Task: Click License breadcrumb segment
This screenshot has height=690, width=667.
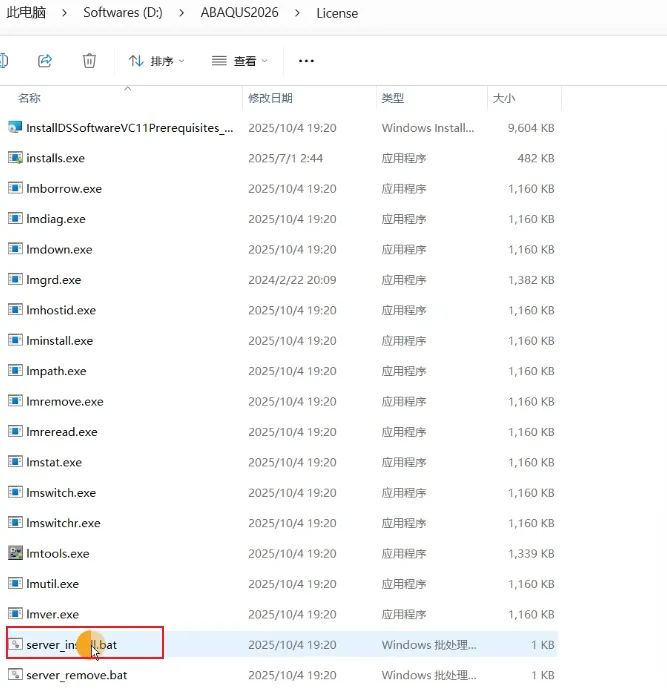Action: (x=337, y=13)
